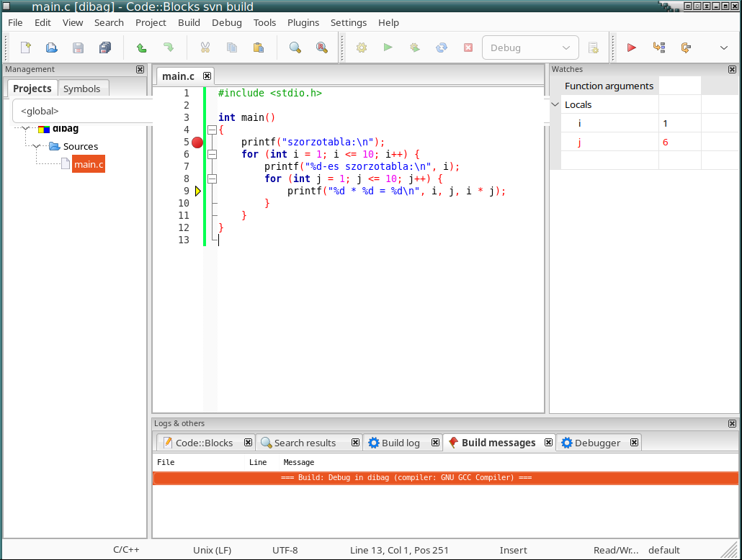Collapse the Sources folder tree node

(x=37, y=146)
